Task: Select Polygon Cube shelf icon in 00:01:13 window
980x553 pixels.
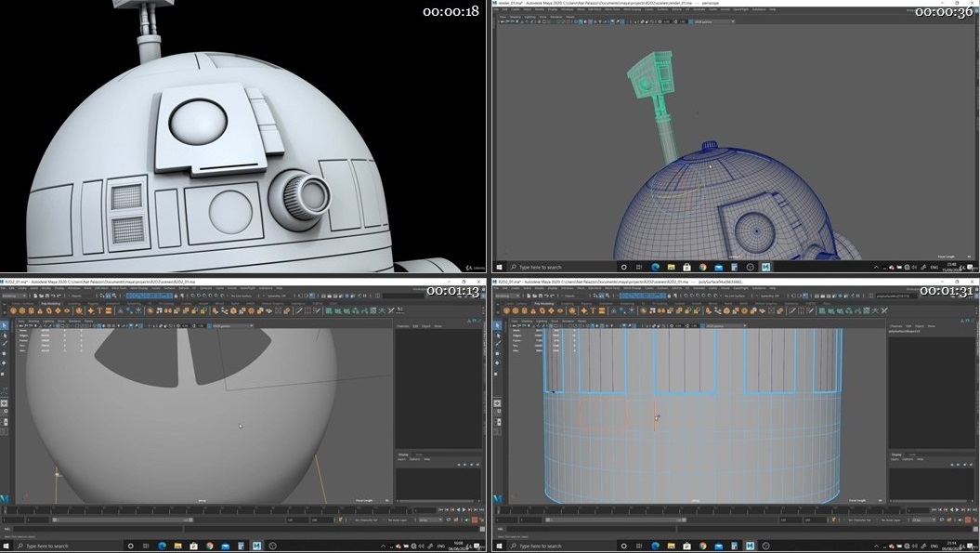Action: tap(22, 310)
